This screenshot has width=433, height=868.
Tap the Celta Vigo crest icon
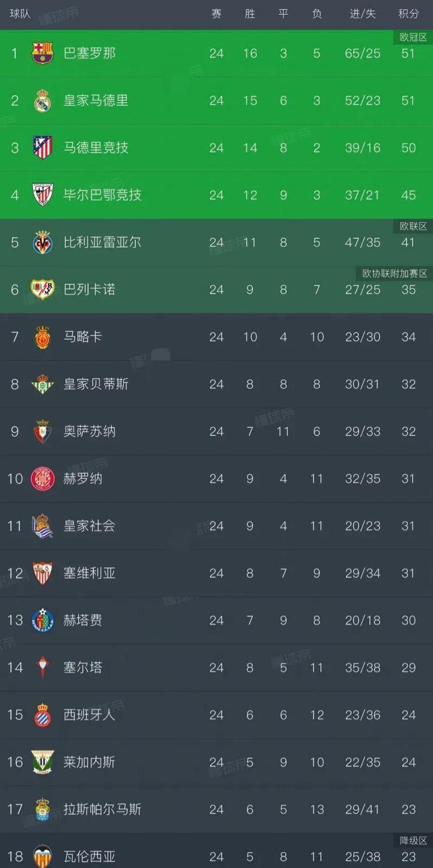click(42, 667)
